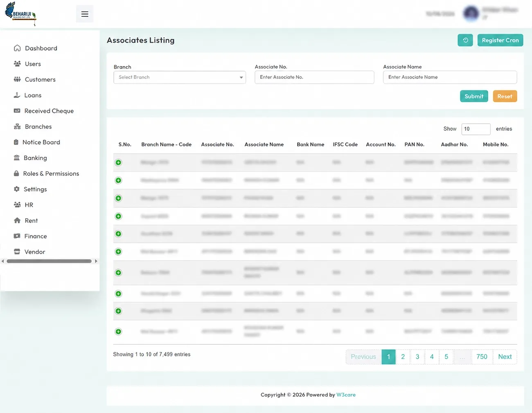Viewport: 532px width, 413px height.
Task: Click the Submit button
Action: 474,96
